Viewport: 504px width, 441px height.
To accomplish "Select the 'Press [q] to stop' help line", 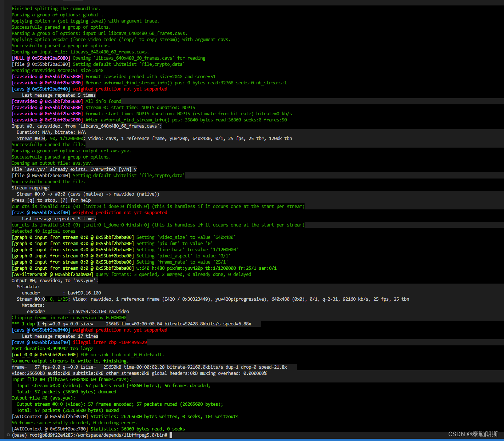I will (x=51, y=200).
